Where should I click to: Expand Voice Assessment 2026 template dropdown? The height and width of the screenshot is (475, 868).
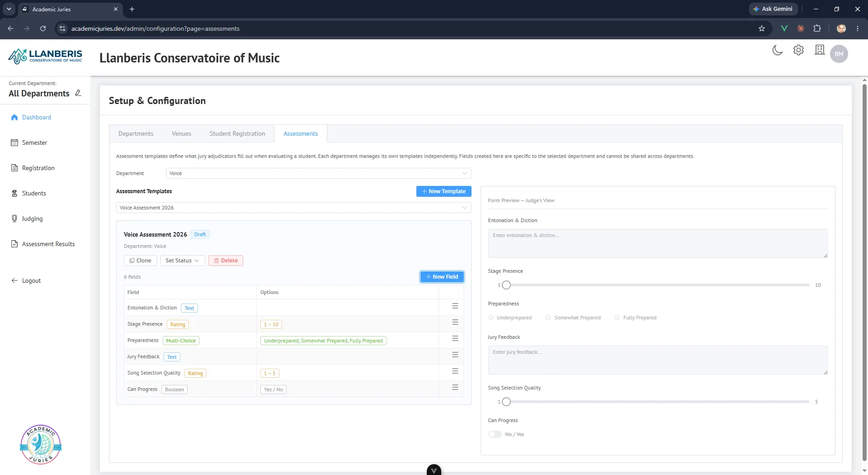[x=294, y=208]
